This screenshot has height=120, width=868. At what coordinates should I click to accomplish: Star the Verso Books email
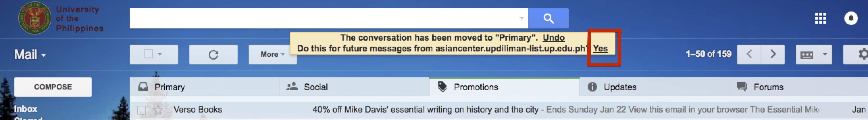tap(158, 110)
